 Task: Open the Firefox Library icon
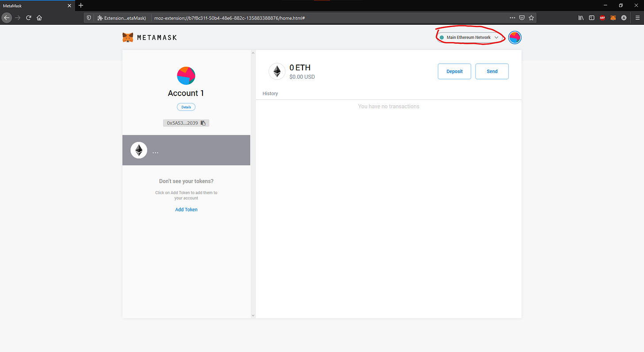tap(581, 18)
